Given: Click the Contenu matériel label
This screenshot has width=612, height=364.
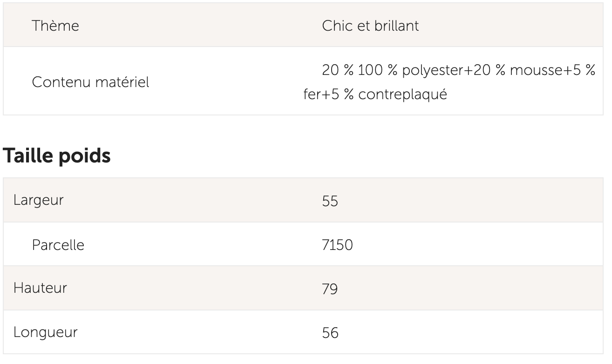Looking at the screenshot, I should click(90, 83).
